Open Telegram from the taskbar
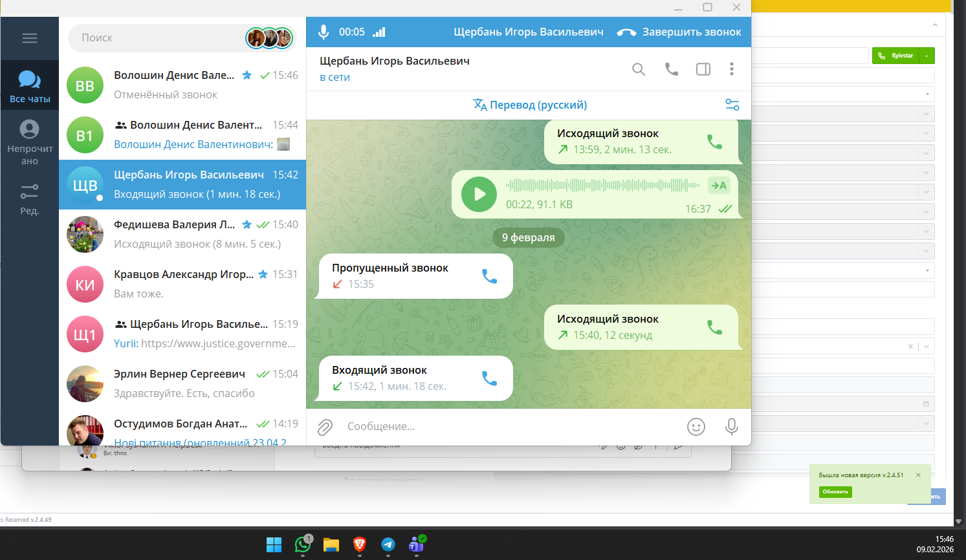 pos(388,545)
